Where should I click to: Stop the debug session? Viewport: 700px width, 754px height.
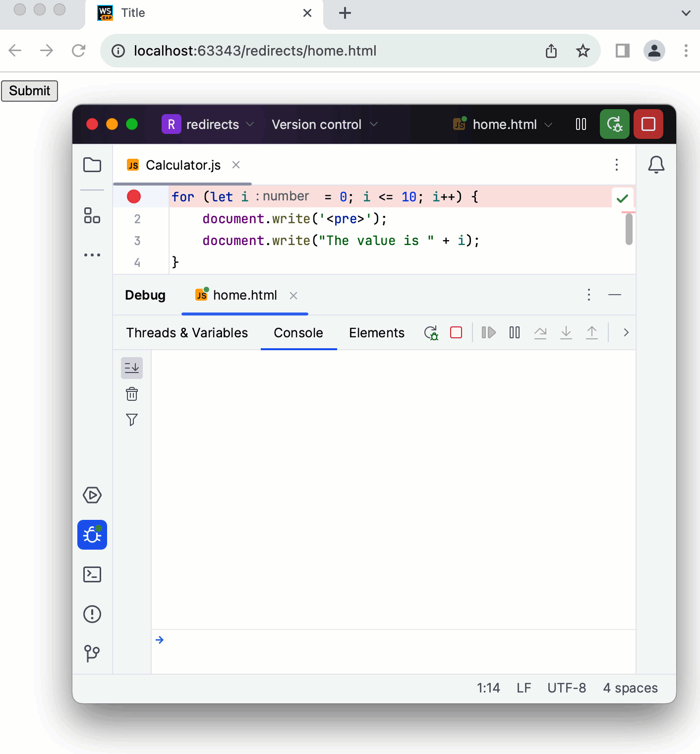(456, 332)
